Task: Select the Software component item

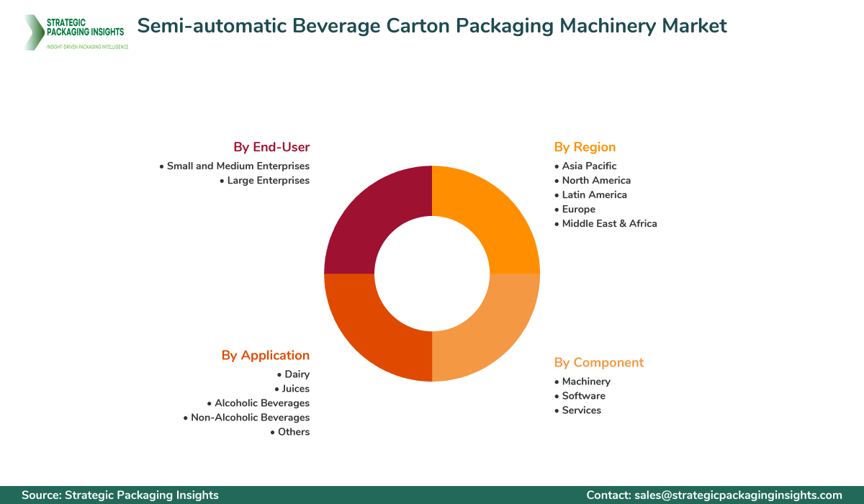Action: point(583,395)
